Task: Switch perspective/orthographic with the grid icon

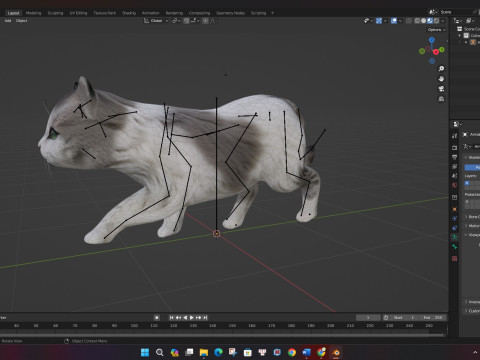Action: 441,99
